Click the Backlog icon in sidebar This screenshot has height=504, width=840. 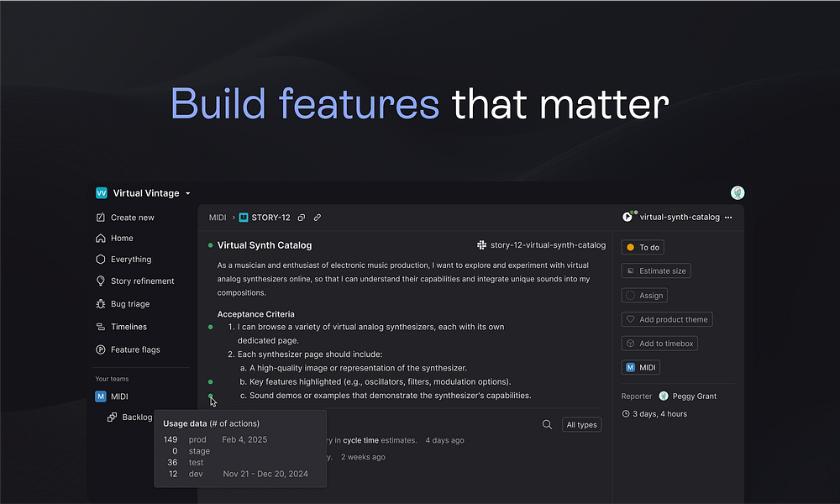point(112,417)
